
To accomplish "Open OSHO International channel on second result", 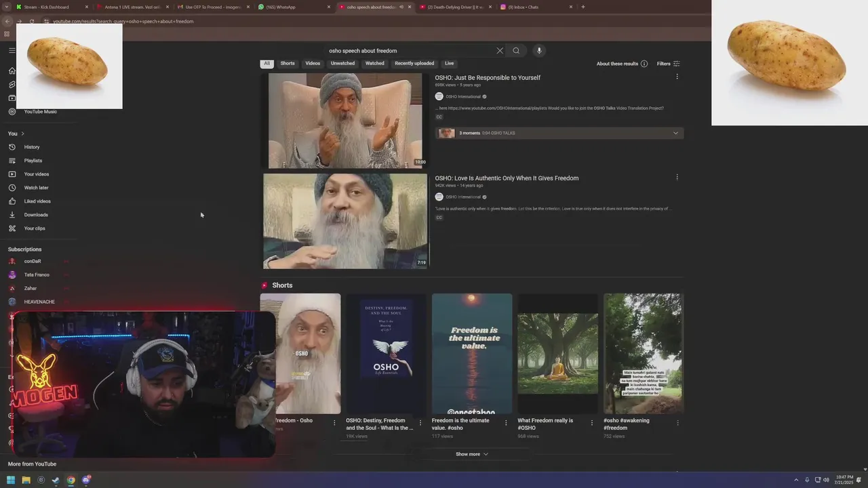I will 463,197.
